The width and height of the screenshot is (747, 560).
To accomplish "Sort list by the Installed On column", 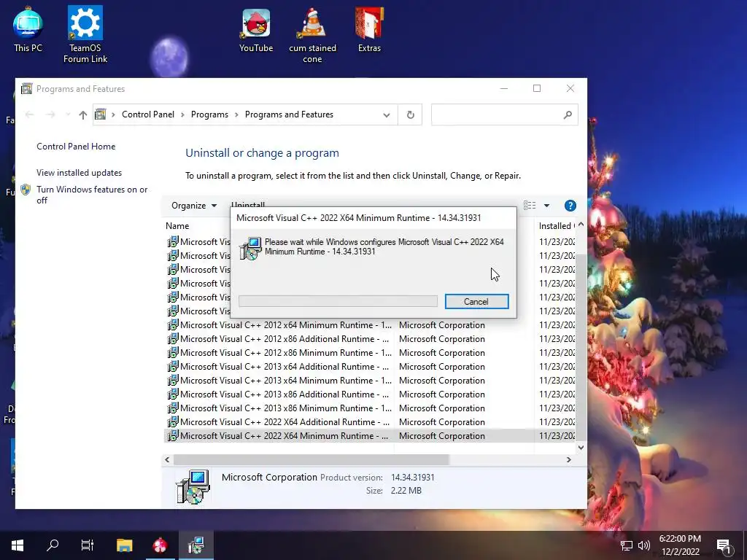I will coord(555,226).
